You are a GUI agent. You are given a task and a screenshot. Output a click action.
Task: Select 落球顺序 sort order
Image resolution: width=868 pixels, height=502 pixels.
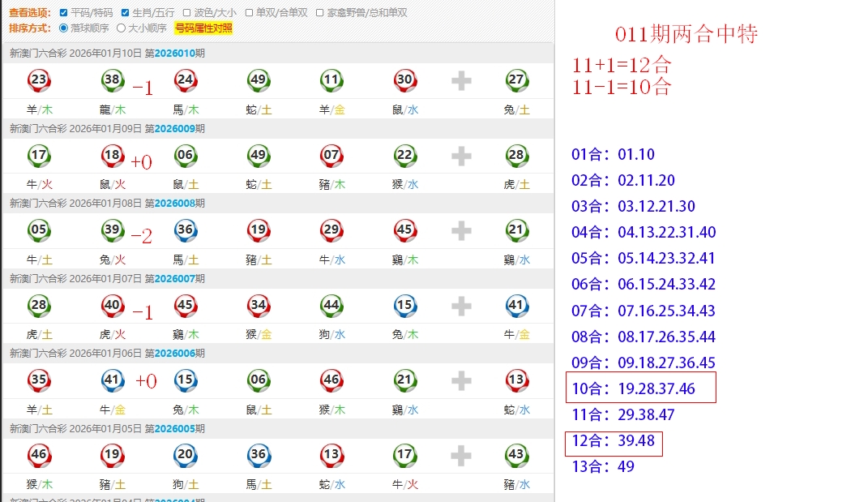64,28
